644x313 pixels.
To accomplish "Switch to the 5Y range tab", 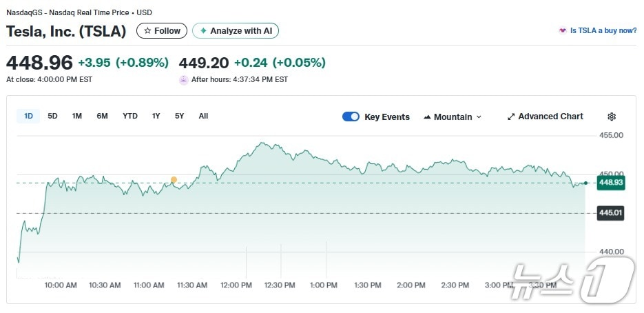I will [179, 117].
